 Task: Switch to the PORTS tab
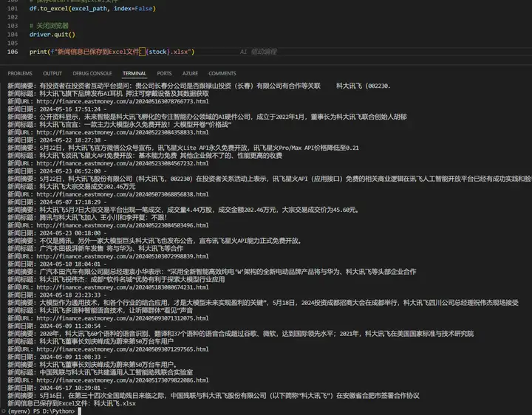coord(164,74)
